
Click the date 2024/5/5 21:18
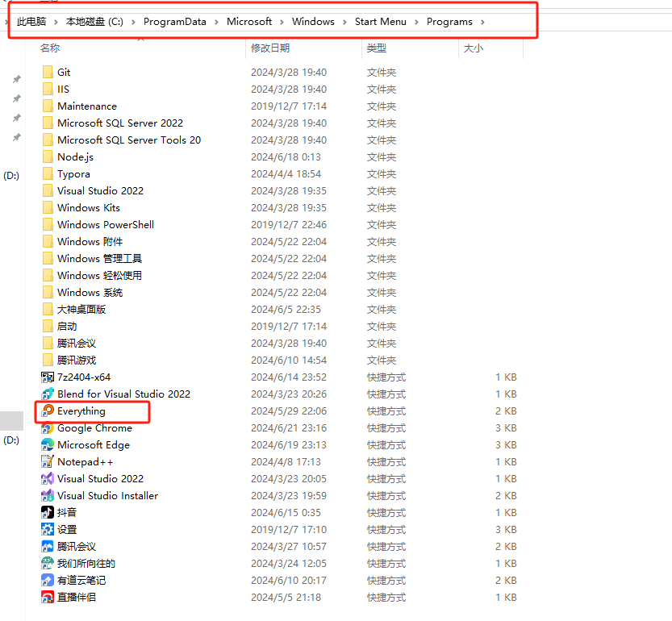click(x=286, y=598)
